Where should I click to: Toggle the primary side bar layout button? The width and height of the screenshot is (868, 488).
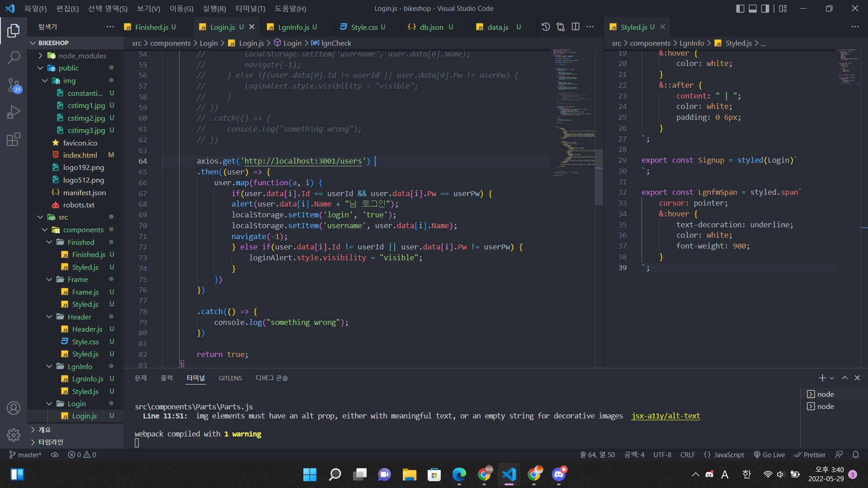click(x=740, y=9)
